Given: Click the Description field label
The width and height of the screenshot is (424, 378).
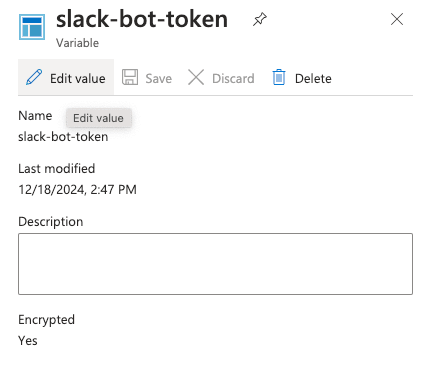Looking at the screenshot, I should [x=51, y=222].
